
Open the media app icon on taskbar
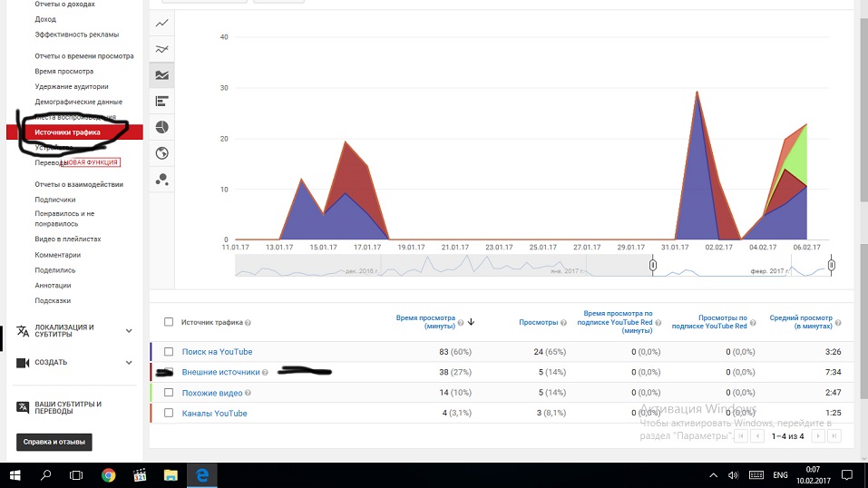(x=140, y=475)
